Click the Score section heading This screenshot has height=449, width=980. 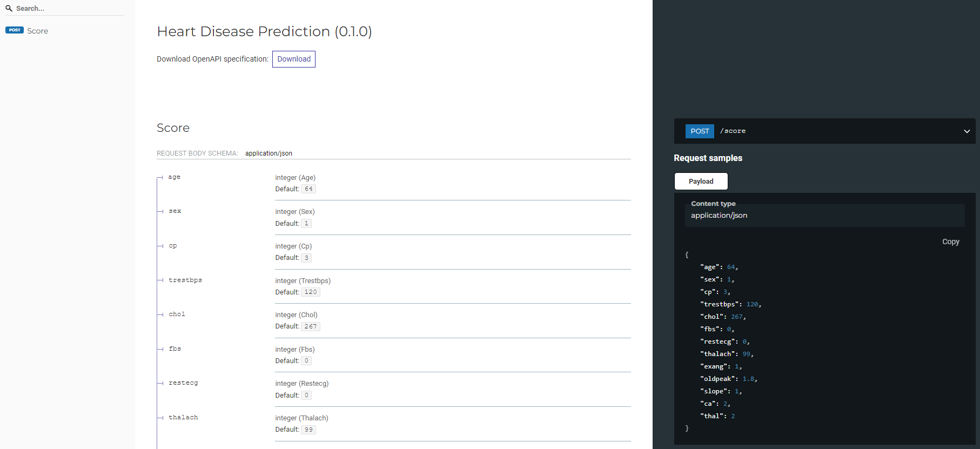pos(173,128)
